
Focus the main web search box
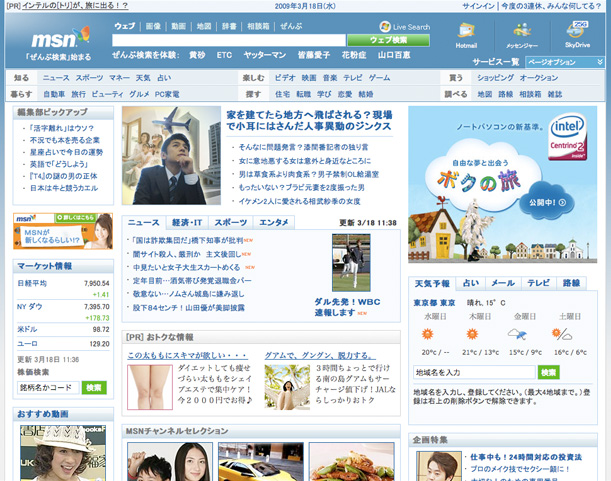(229, 40)
